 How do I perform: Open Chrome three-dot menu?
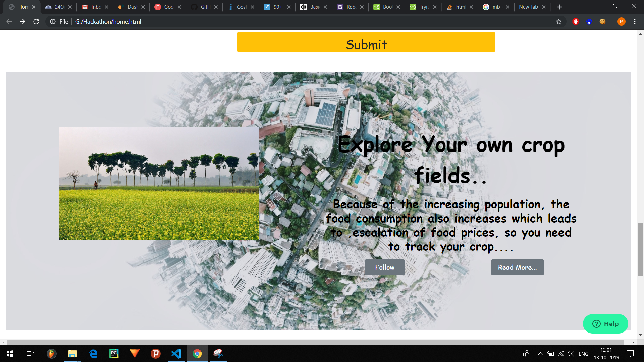tap(635, 22)
